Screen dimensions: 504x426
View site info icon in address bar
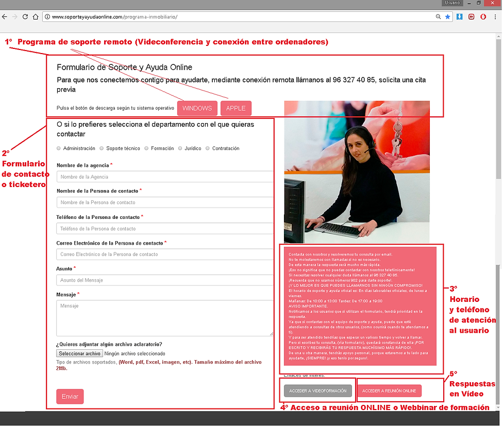tap(47, 16)
